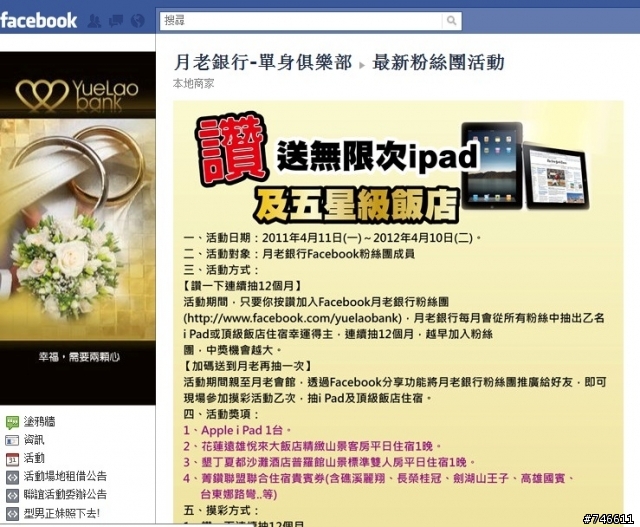640x527 pixels.
Task: Open the notifications globe icon
Action: (138, 21)
